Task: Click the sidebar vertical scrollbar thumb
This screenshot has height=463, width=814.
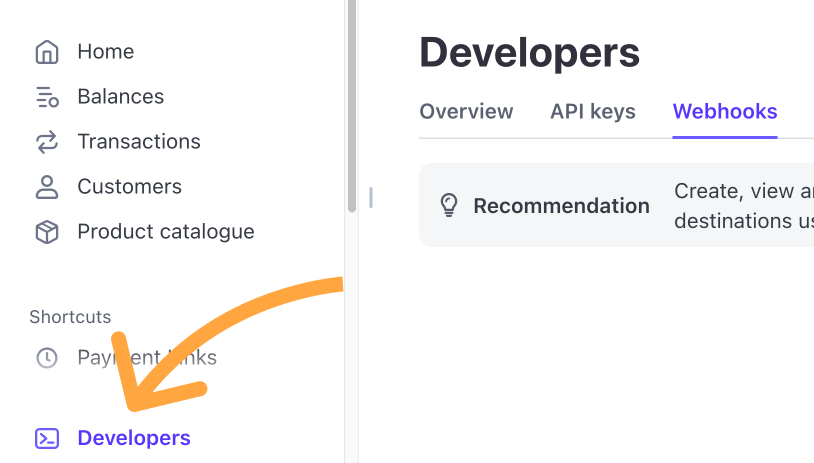Action: (352, 106)
